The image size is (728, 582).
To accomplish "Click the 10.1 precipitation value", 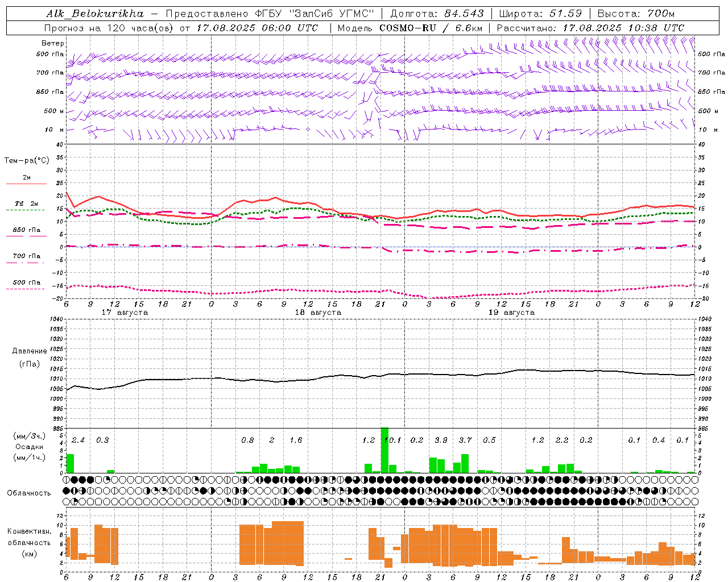I will click(x=393, y=440).
